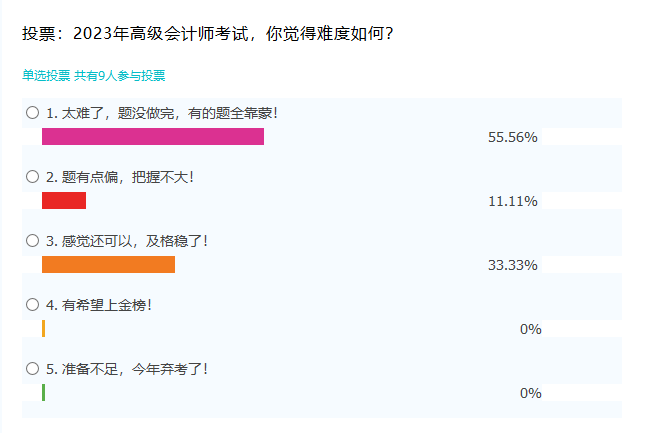
Task: Click the red bar under option 2
Action: pyautogui.click(x=64, y=201)
